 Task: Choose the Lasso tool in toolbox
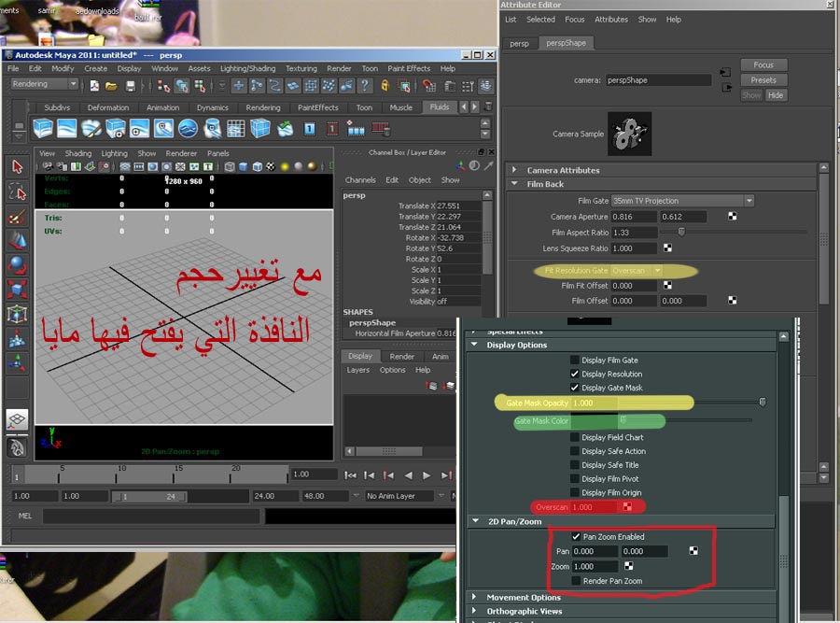17,191
